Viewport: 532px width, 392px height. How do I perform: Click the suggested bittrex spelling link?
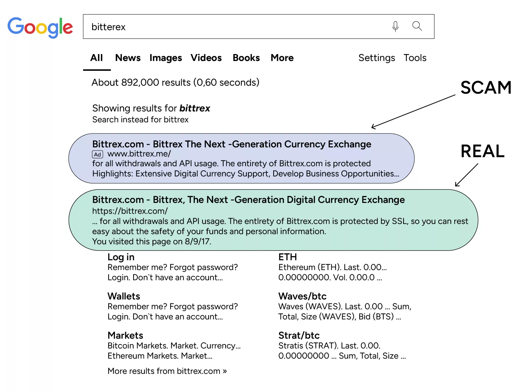[195, 109]
